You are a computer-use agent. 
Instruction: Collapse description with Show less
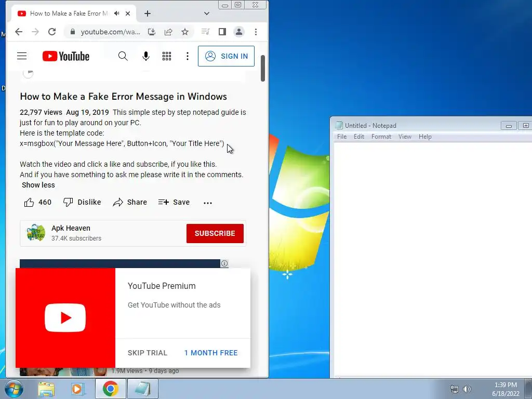pyautogui.click(x=38, y=185)
